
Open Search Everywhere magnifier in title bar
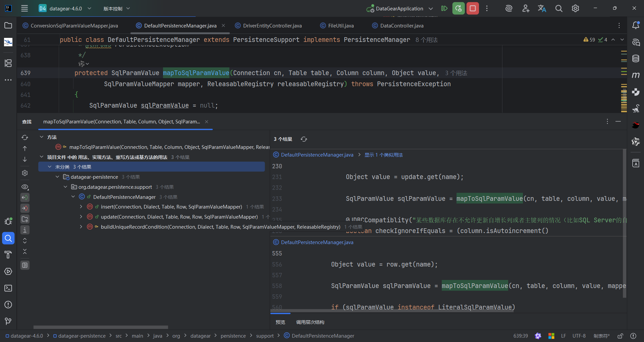(x=559, y=8)
